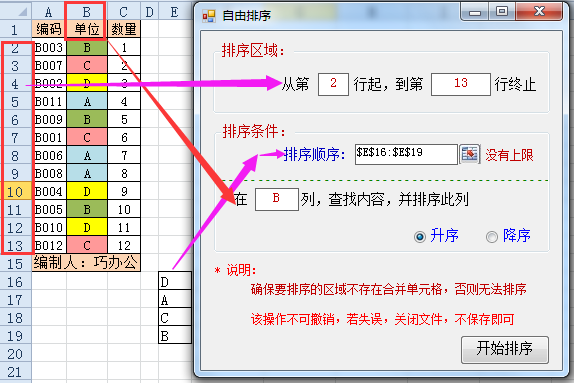Click the end row input showing 13
The height and width of the screenshot is (383, 574).
tap(461, 84)
